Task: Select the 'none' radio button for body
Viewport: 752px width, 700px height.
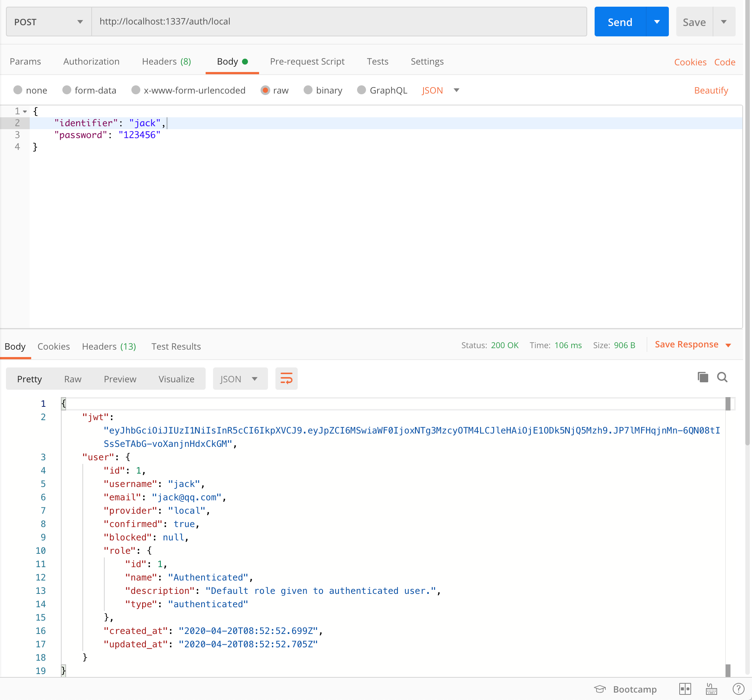Action: pyautogui.click(x=20, y=89)
